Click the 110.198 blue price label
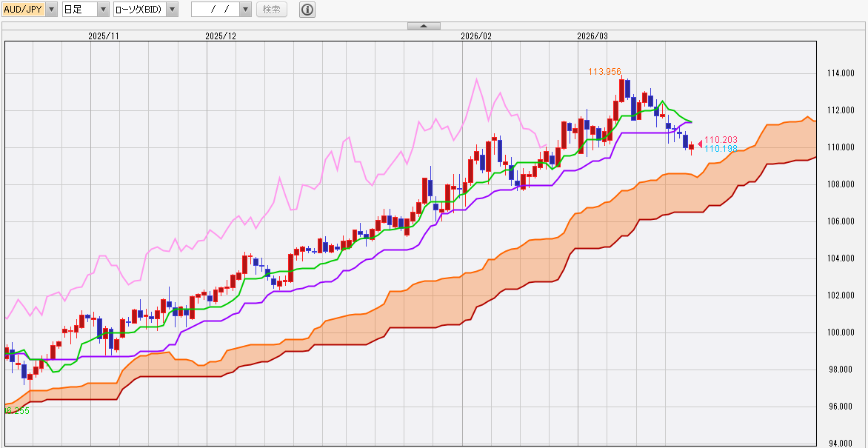868x448 pixels. [720, 149]
